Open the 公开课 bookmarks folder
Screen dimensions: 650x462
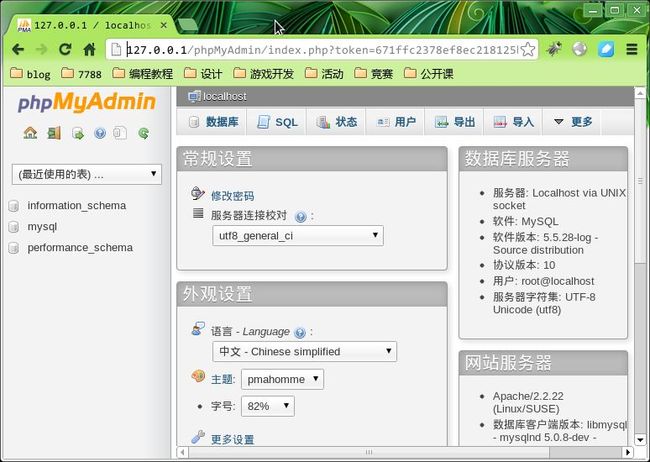pos(429,74)
